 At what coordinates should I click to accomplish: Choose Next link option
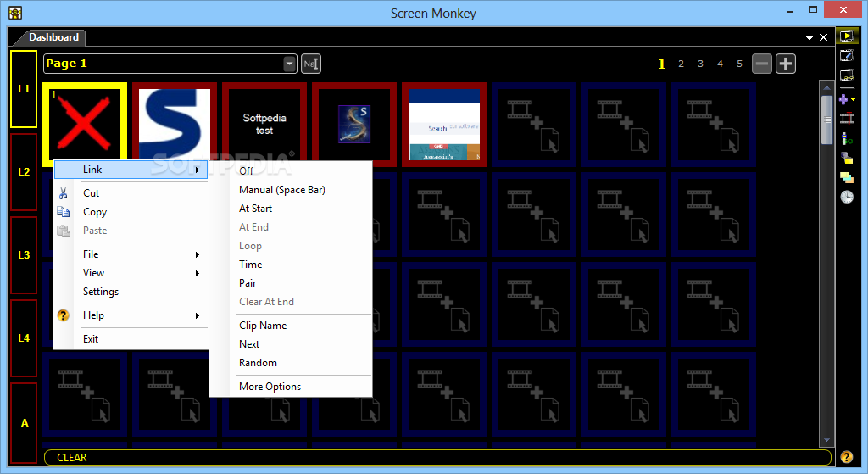click(x=291, y=344)
